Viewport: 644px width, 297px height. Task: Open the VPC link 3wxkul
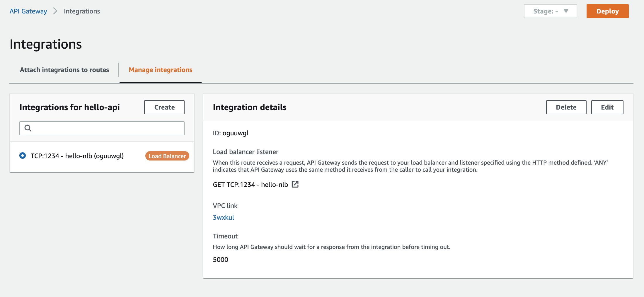pyautogui.click(x=224, y=217)
